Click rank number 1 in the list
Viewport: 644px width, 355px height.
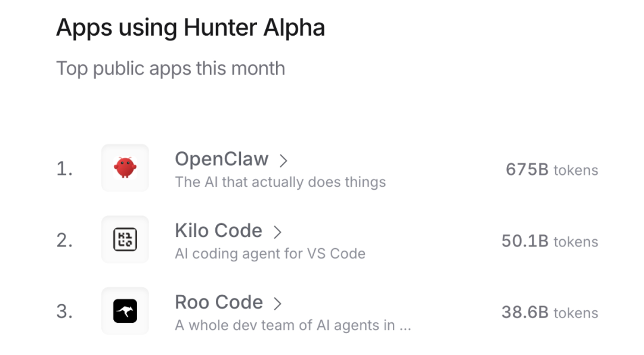point(64,169)
